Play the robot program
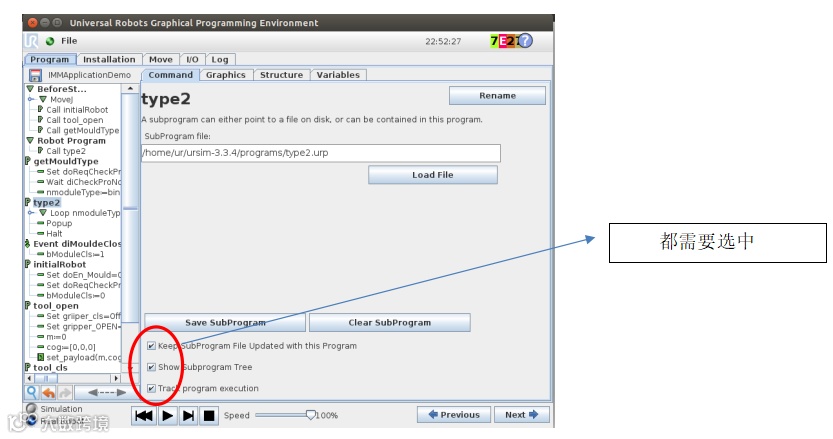 (x=167, y=416)
